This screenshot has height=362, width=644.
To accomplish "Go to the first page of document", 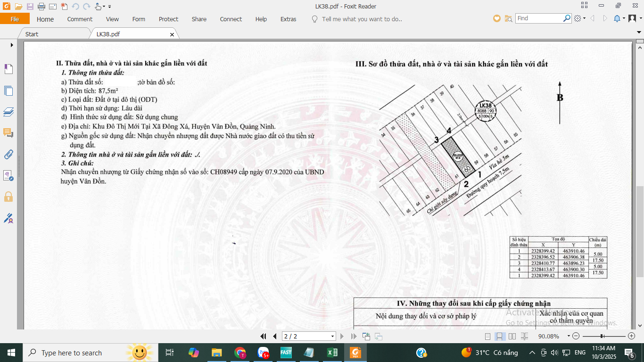I will tap(264, 336).
